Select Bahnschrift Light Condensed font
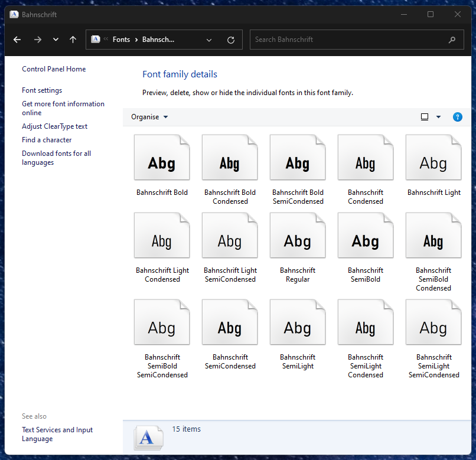The width and height of the screenshot is (476, 460). 162,236
